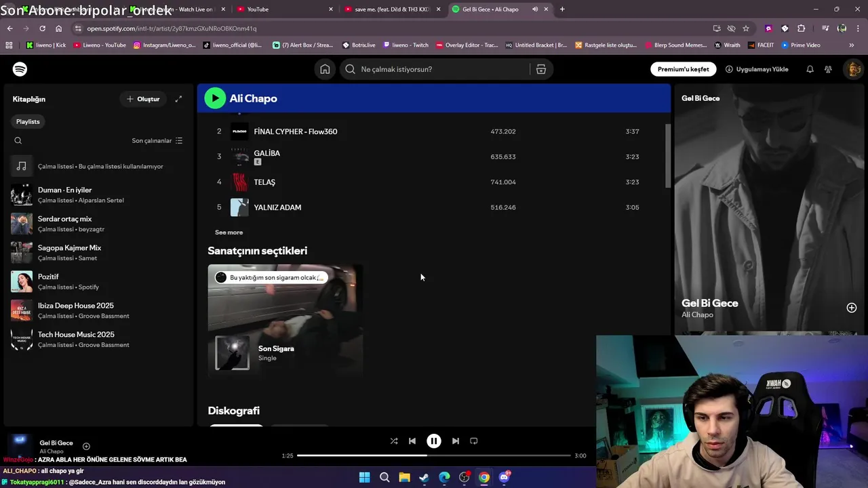Add current track to library beside song title

pos(86,446)
